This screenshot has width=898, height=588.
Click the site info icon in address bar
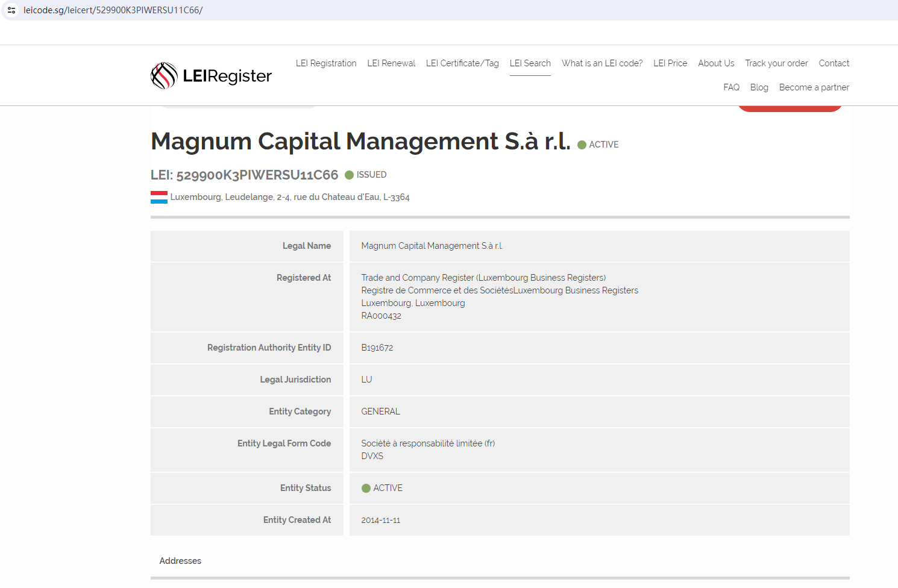click(11, 10)
